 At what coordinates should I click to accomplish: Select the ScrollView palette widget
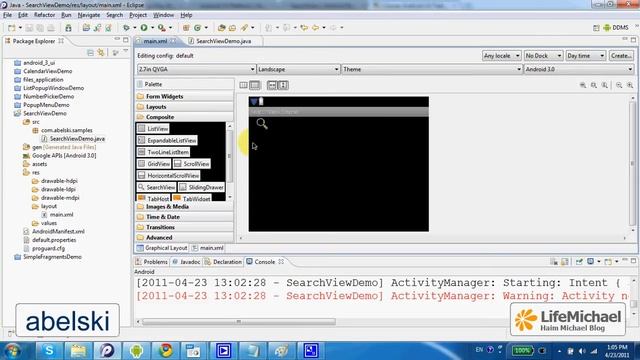192,164
